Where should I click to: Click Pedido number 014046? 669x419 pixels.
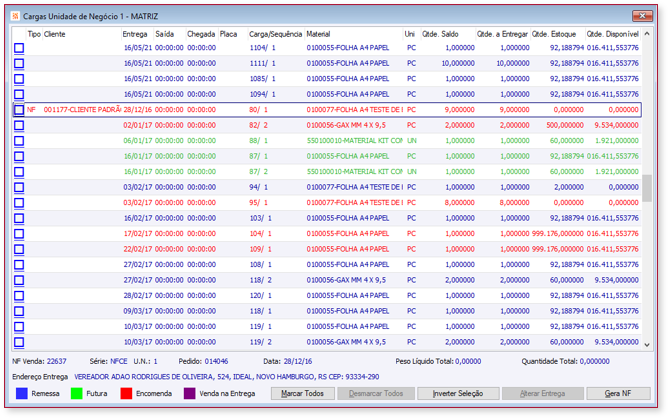click(216, 361)
